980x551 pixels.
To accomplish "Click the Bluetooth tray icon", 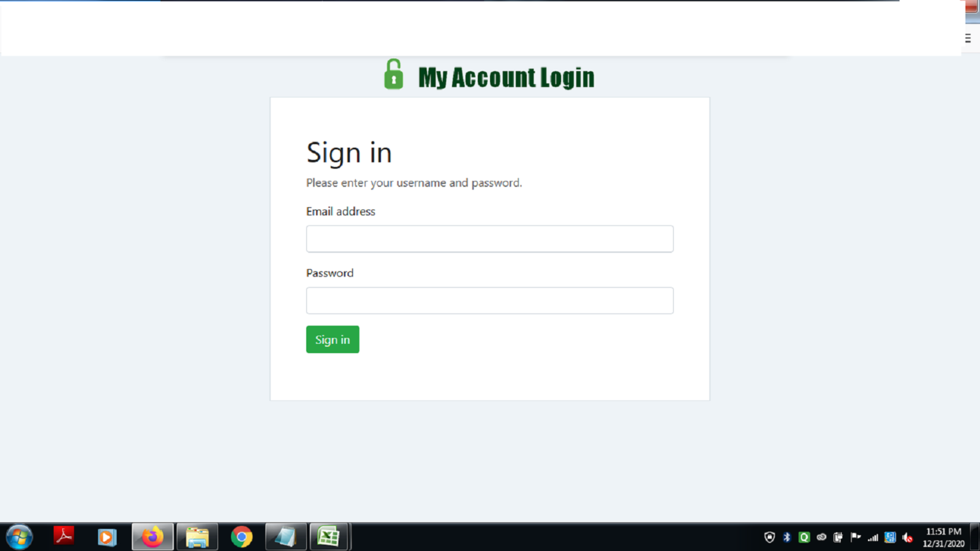I will pyautogui.click(x=787, y=538).
